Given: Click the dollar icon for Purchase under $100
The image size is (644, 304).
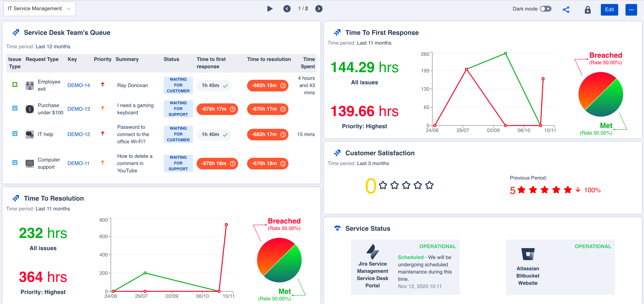Looking at the screenshot, I should [30, 109].
